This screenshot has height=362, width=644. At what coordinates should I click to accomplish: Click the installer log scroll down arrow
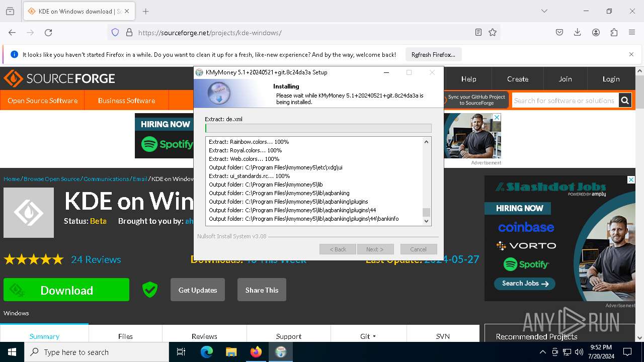[427, 221]
